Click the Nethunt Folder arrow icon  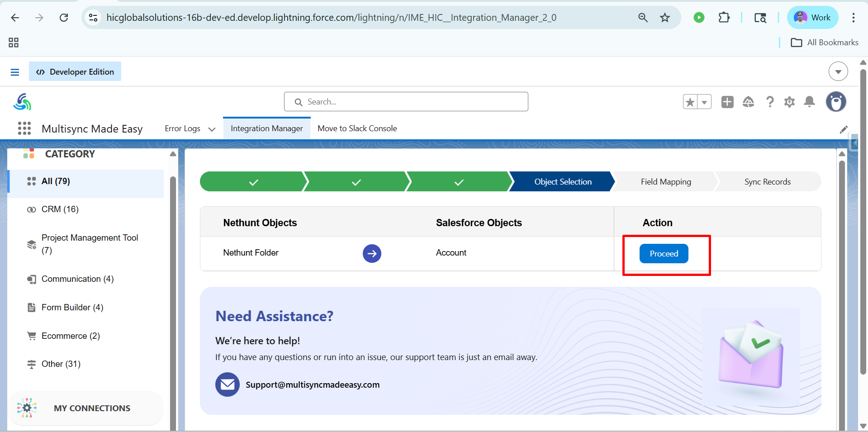[372, 254]
